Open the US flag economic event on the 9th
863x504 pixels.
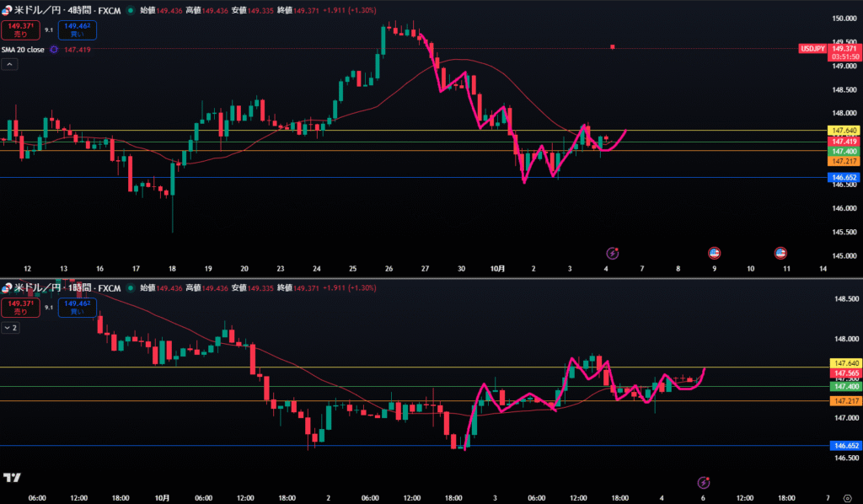coord(713,253)
